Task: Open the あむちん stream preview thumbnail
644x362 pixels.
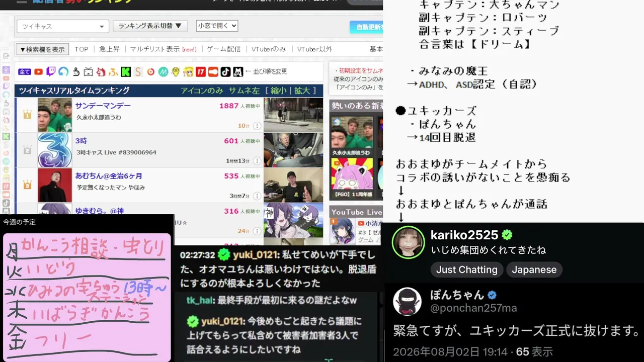Action: pyautogui.click(x=293, y=185)
